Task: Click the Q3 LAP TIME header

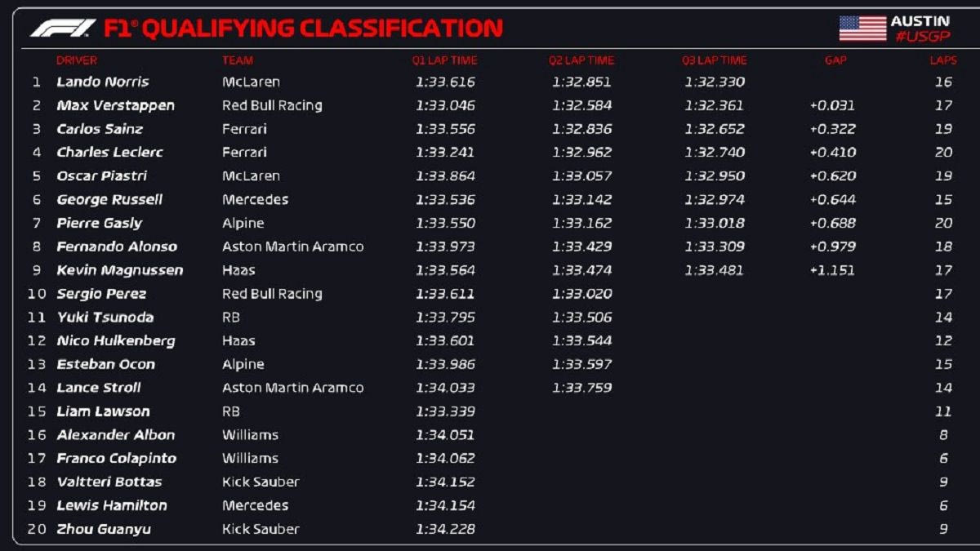Action: pos(715,60)
